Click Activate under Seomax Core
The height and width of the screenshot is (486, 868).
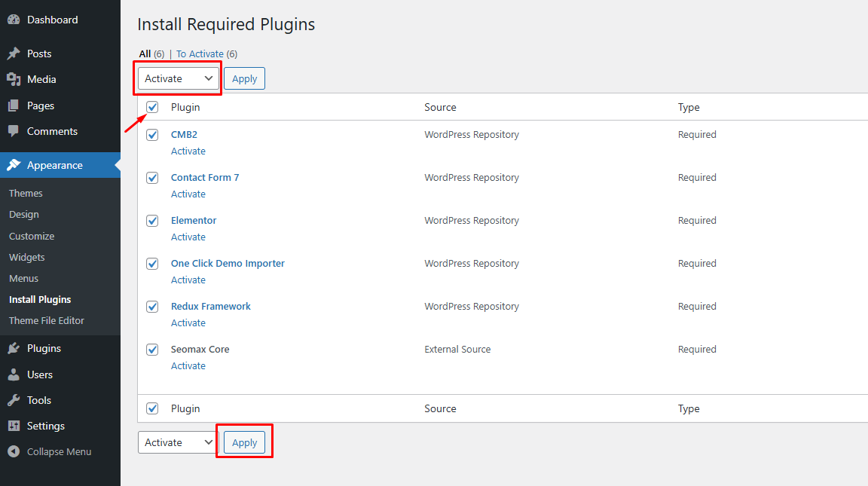[188, 366]
